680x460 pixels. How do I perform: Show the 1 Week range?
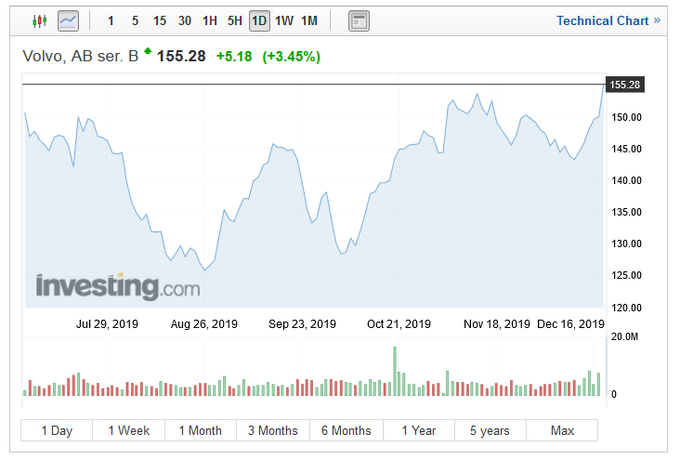pos(129,431)
